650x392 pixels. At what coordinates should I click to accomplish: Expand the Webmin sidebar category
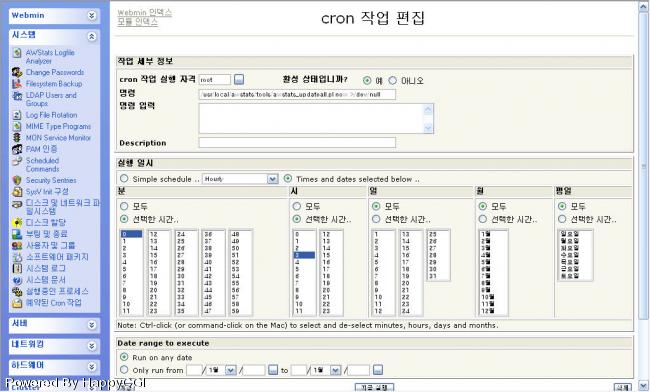pos(92,16)
